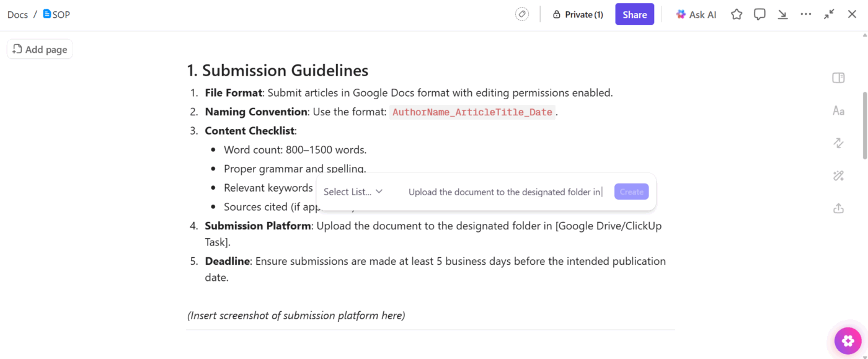
Task: Expand the page details sidebar panel
Action: [838, 78]
